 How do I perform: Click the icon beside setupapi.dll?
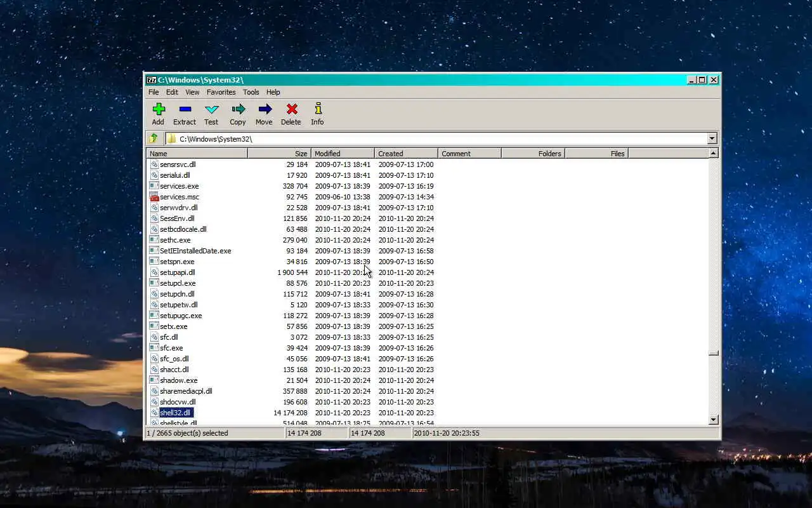(x=154, y=272)
